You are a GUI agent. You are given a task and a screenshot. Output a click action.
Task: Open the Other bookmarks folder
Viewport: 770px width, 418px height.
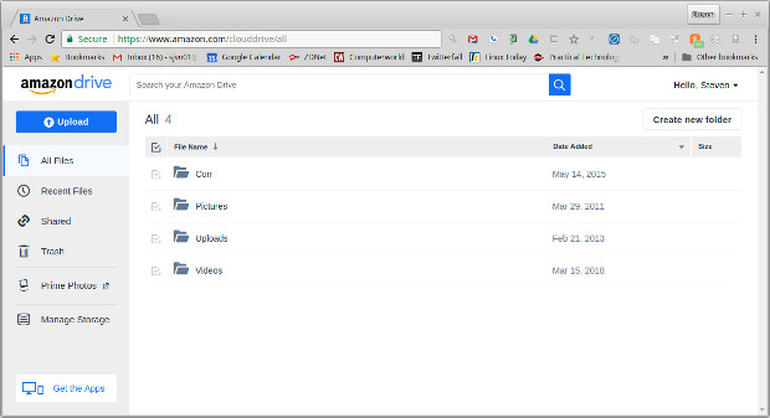(x=720, y=57)
